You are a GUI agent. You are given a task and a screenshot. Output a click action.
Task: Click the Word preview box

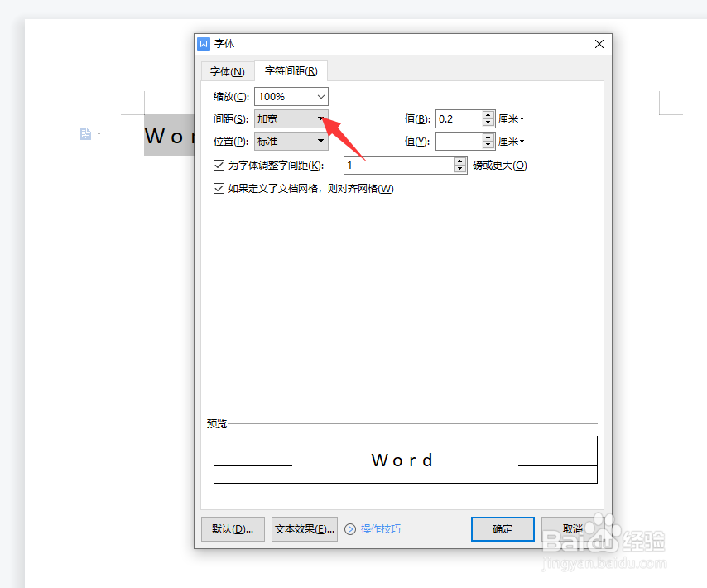pos(406,460)
